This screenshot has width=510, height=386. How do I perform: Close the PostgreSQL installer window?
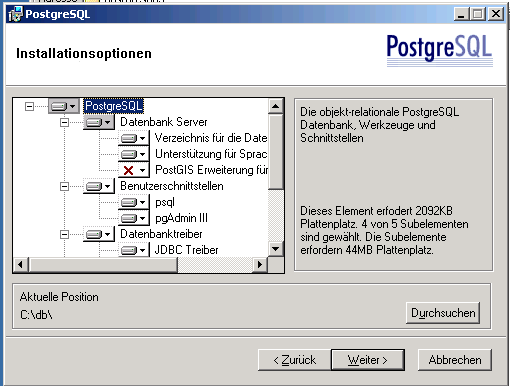pos(496,14)
